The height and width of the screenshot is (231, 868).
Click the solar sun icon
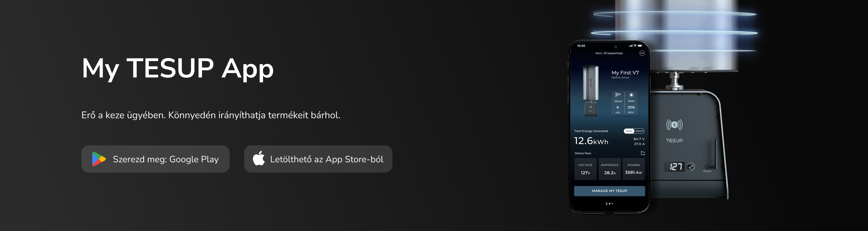(631, 95)
